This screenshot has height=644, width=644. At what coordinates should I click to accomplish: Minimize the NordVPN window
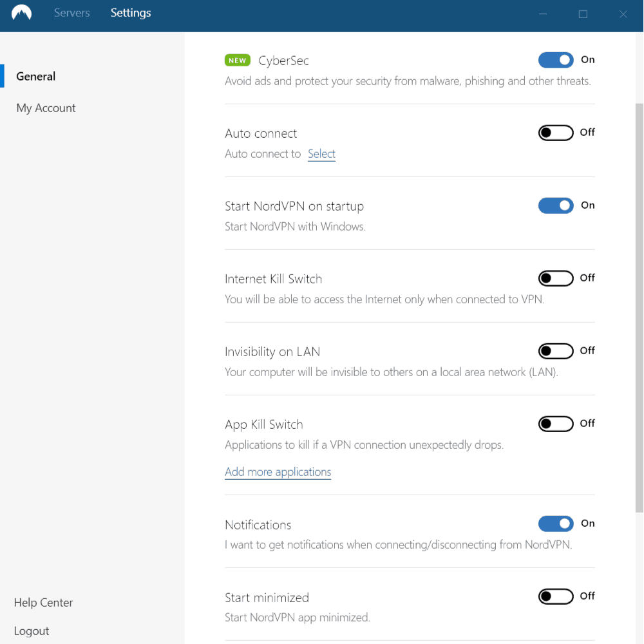(543, 14)
